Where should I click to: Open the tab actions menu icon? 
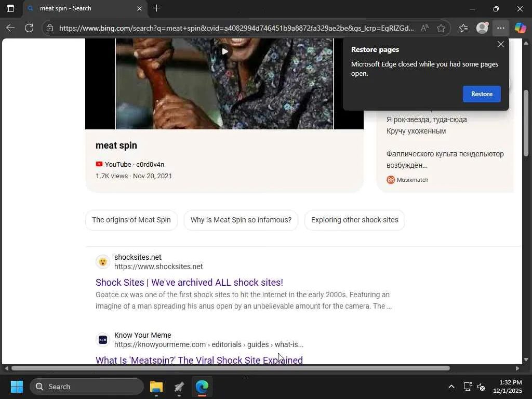[10, 8]
